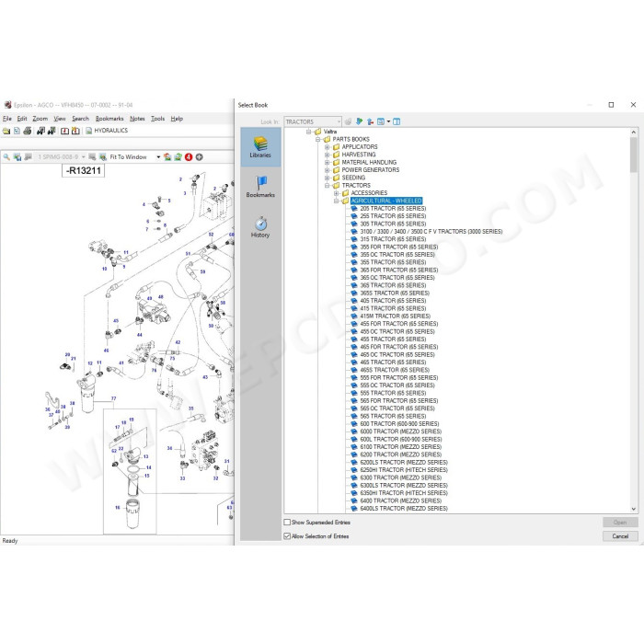
Task: Click the second binoculars icon, left of page icons
Action: (52, 131)
